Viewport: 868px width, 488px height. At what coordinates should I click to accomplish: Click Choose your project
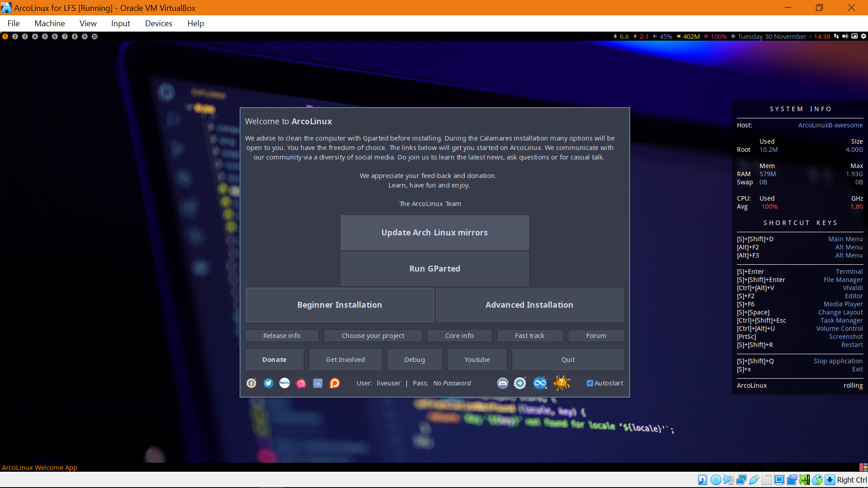[x=373, y=336]
